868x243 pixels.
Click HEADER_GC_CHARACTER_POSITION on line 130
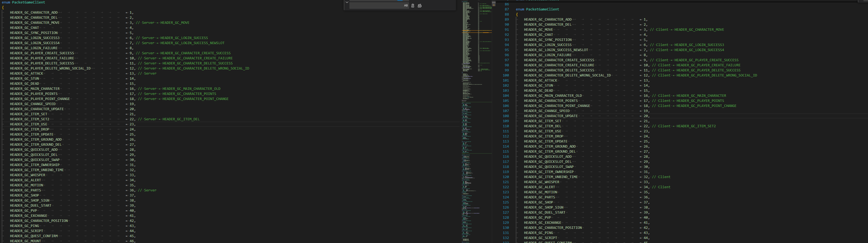coord(553,228)
